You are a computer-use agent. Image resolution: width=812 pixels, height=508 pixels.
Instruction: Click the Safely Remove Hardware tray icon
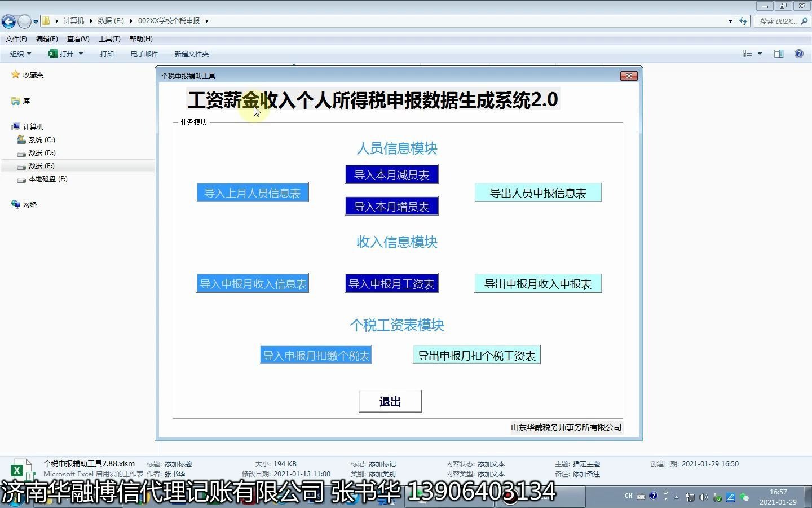(x=716, y=496)
